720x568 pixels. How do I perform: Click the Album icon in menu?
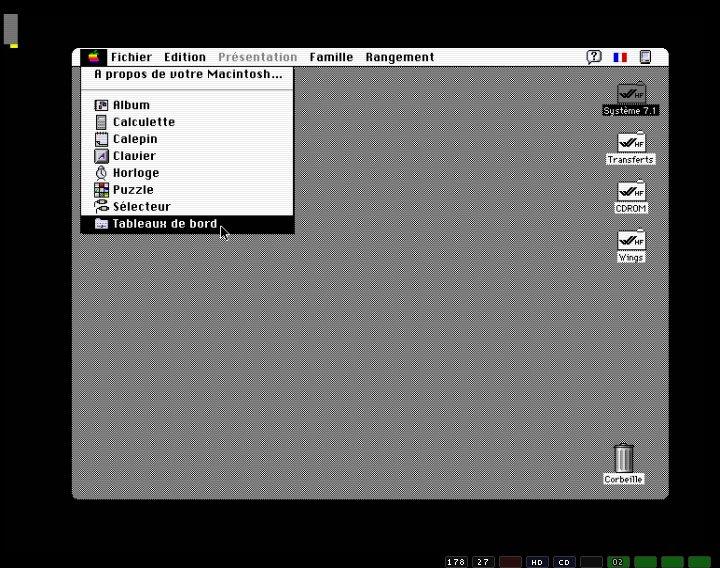click(x=101, y=105)
